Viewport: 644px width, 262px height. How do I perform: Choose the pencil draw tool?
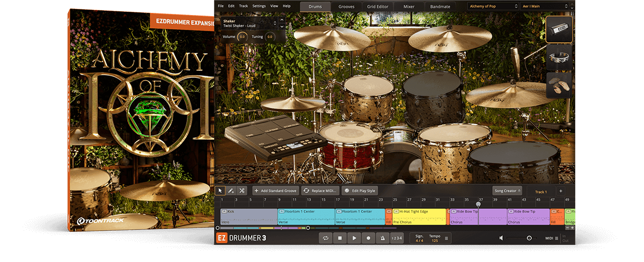pos(231,191)
